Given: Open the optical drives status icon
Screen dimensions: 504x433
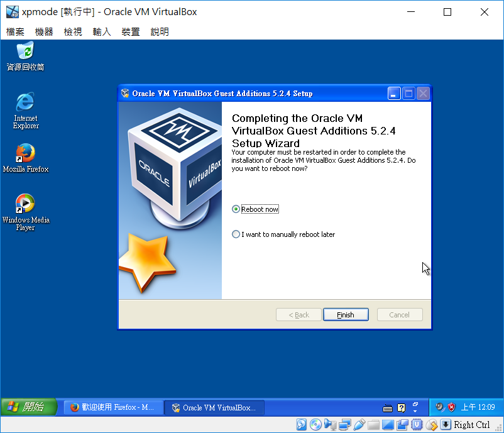Looking at the screenshot, I should click(316, 424).
